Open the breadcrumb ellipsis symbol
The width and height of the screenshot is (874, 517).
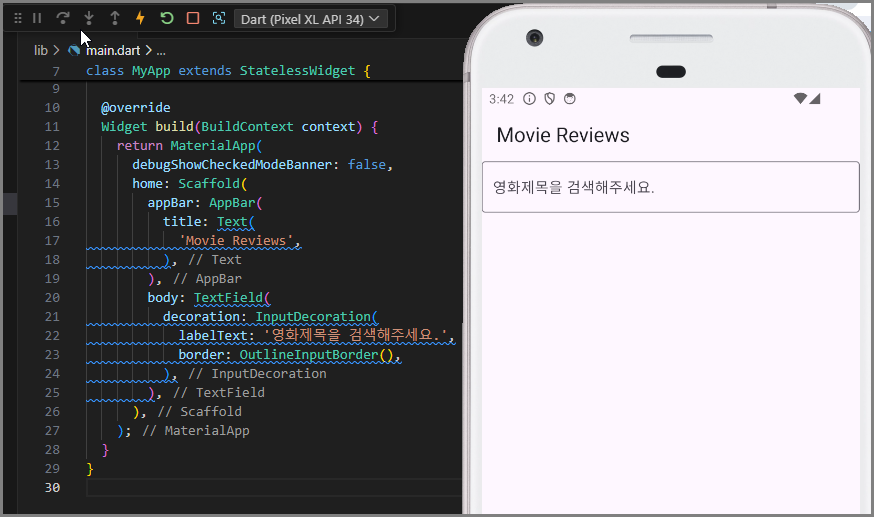point(161,51)
